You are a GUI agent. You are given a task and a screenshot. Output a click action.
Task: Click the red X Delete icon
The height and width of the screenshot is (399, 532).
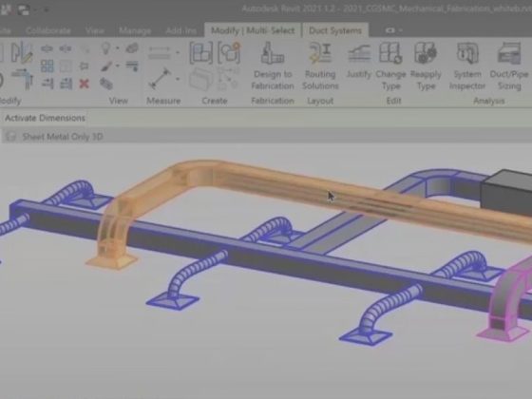(85, 84)
